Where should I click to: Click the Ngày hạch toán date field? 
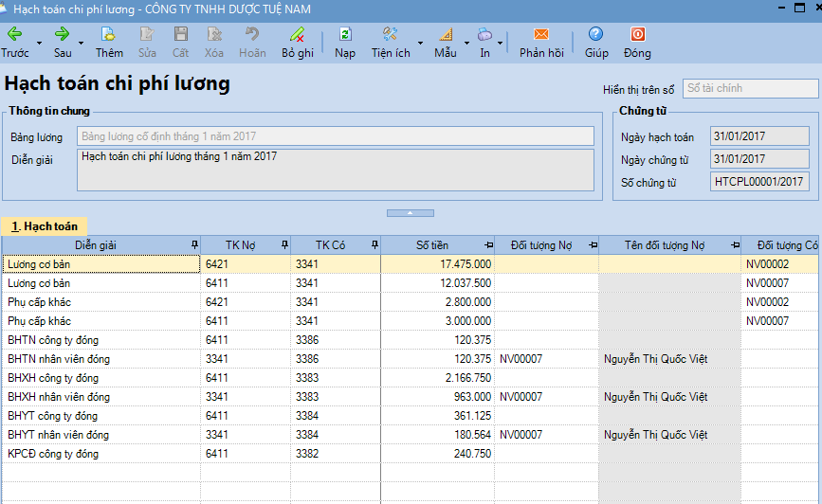[759, 136]
